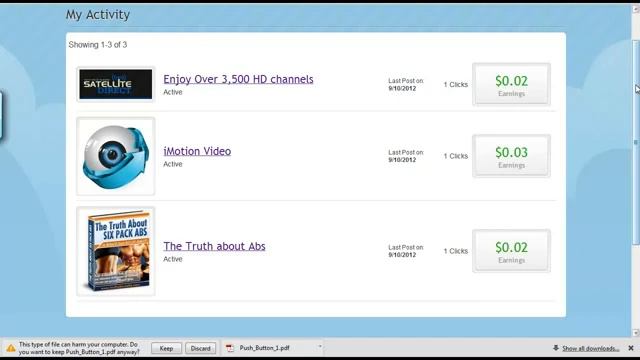Open the iMotion Video link
640x360 pixels.
197,151
